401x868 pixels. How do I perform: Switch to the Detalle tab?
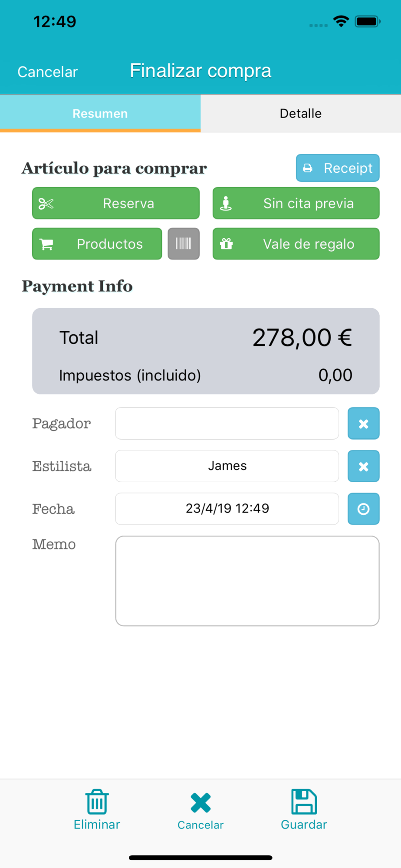point(301,113)
